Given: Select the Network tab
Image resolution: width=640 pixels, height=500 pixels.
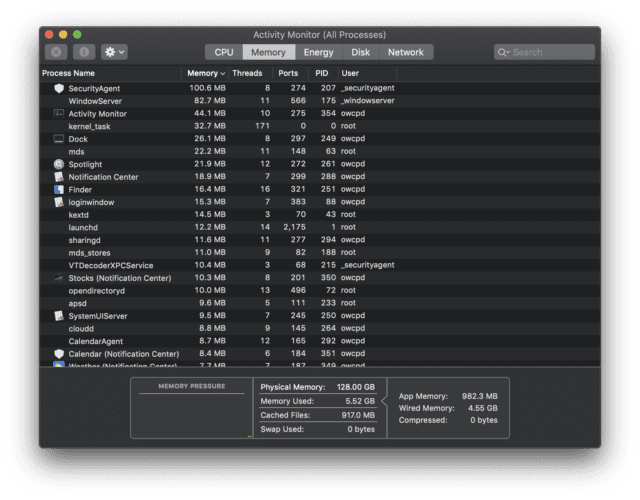Looking at the screenshot, I should 405,52.
